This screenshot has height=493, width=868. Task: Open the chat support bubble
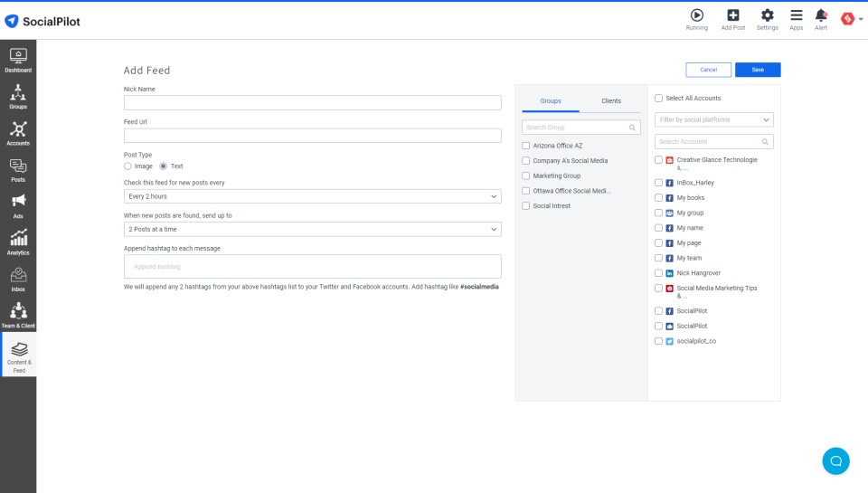[835, 460]
